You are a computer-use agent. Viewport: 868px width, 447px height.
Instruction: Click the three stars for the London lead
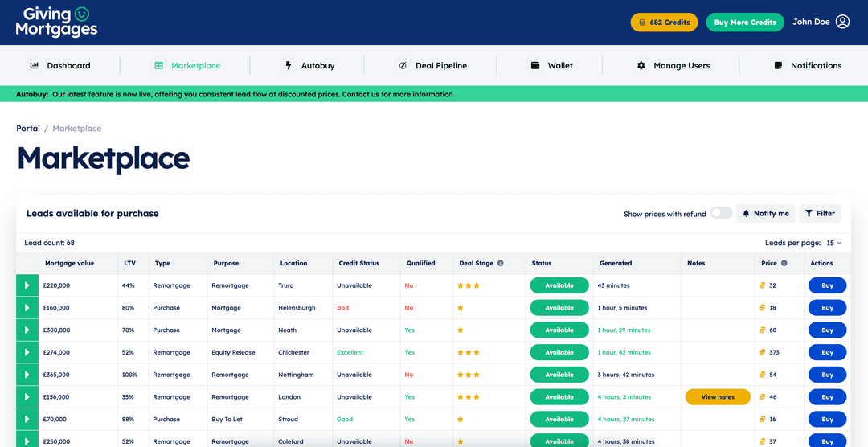(x=469, y=397)
